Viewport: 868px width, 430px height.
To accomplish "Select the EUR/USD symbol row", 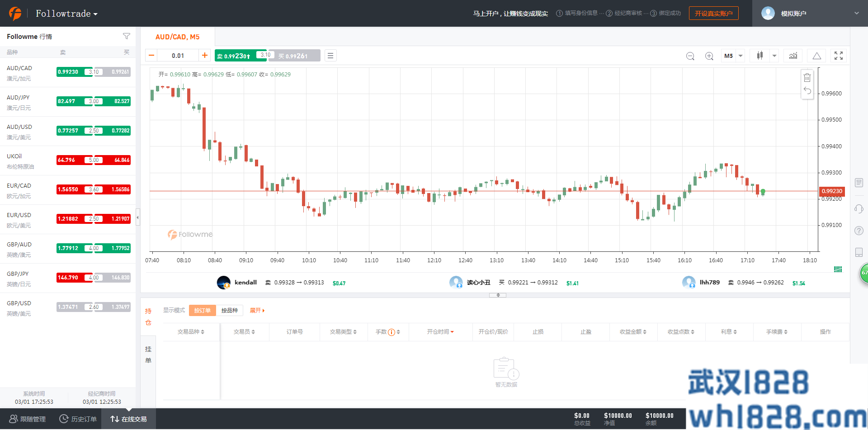I will pos(68,219).
